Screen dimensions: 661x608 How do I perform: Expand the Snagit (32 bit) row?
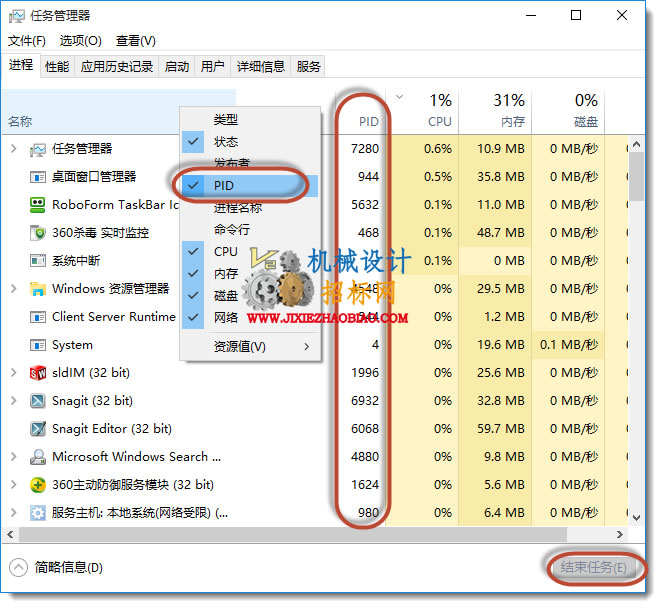[x=13, y=401]
